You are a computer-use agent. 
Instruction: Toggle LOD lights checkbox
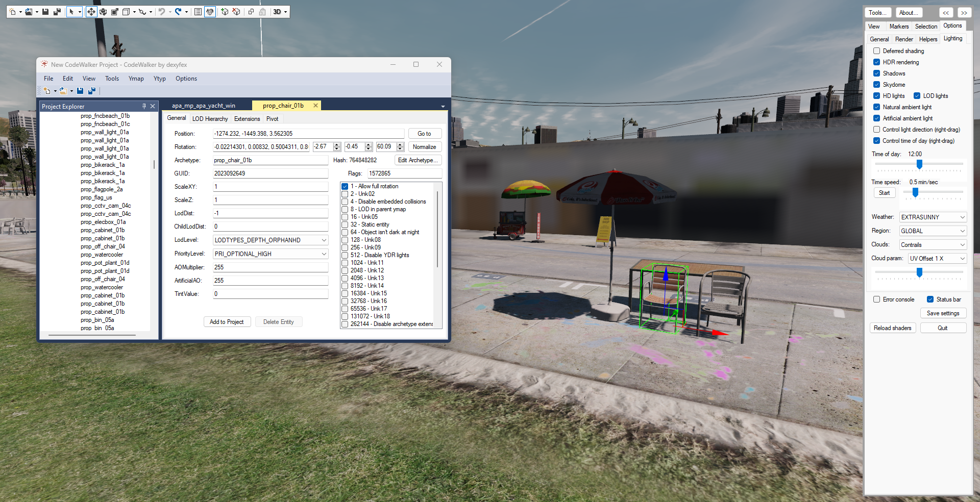[917, 96]
